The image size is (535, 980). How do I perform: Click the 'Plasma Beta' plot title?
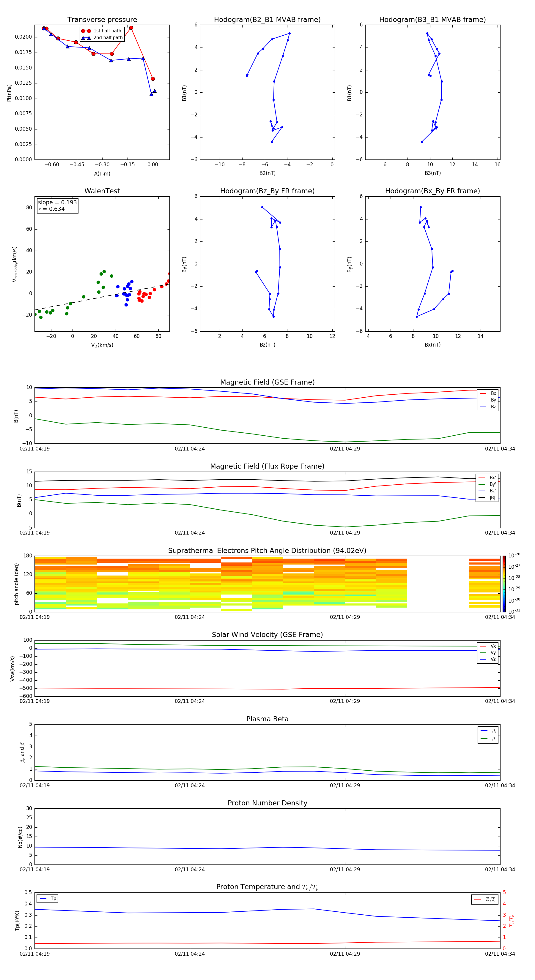pyautogui.click(x=267, y=719)
